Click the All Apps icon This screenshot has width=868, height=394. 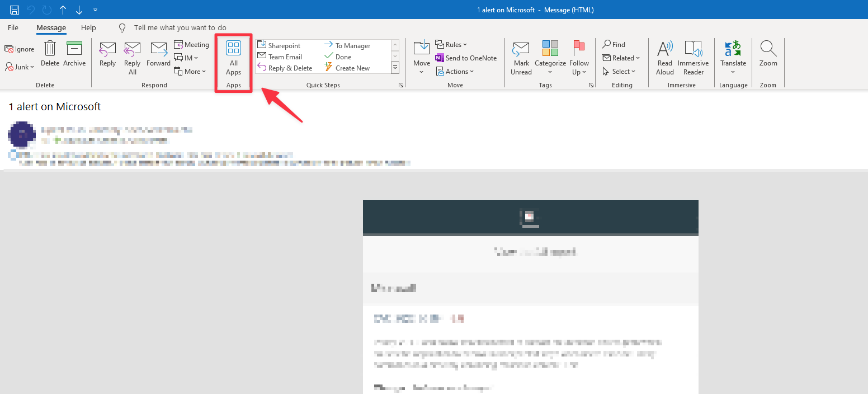(233, 49)
